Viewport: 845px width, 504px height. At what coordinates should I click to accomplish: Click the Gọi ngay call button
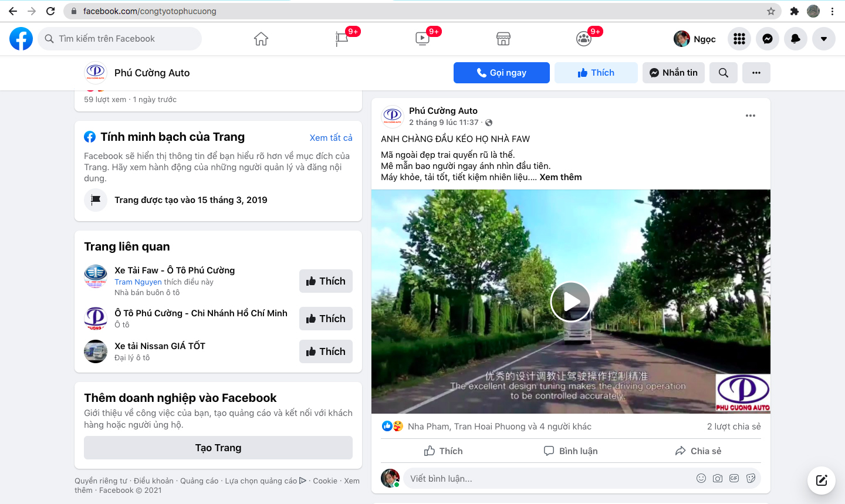(x=502, y=73)
